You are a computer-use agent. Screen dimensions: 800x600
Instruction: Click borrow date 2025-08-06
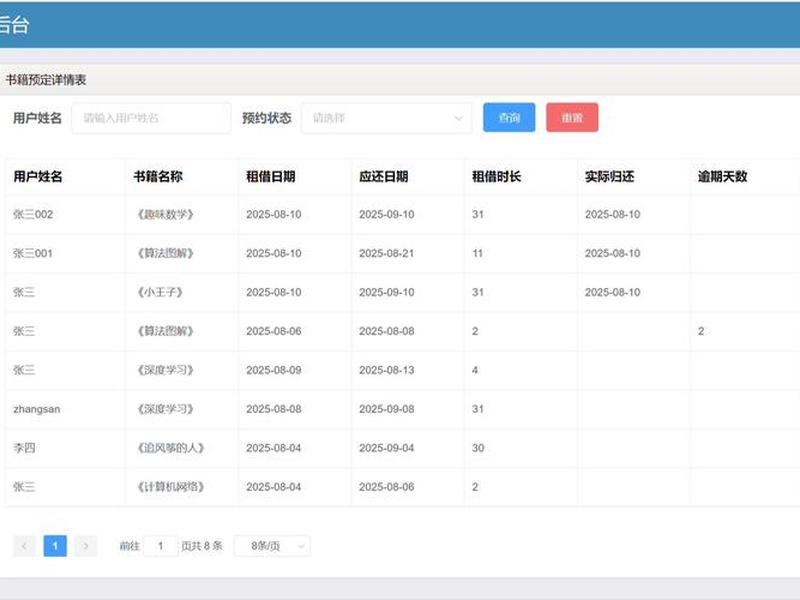[274, 331]
